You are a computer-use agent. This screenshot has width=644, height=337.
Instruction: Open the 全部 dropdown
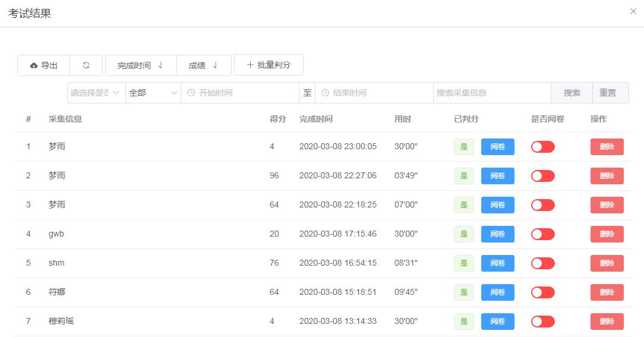153,93
